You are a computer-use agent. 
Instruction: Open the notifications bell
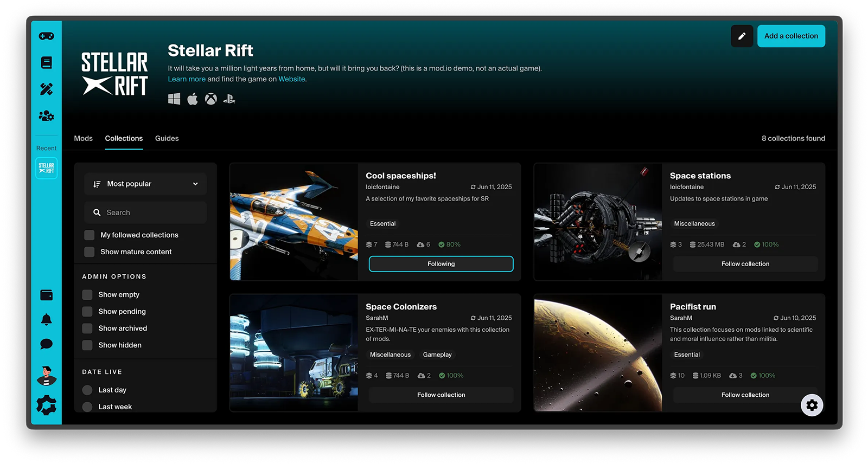(x=46, y=320)
